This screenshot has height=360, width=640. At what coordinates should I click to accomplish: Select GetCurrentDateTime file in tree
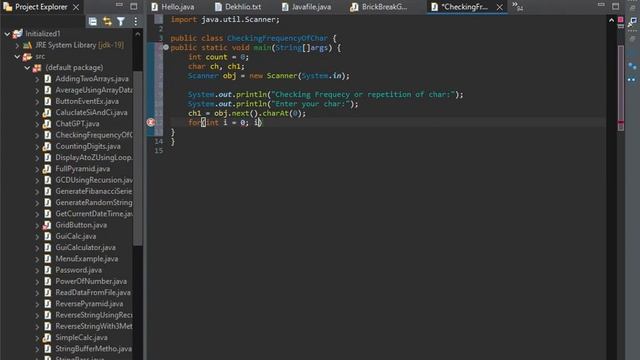pos(94,214)
